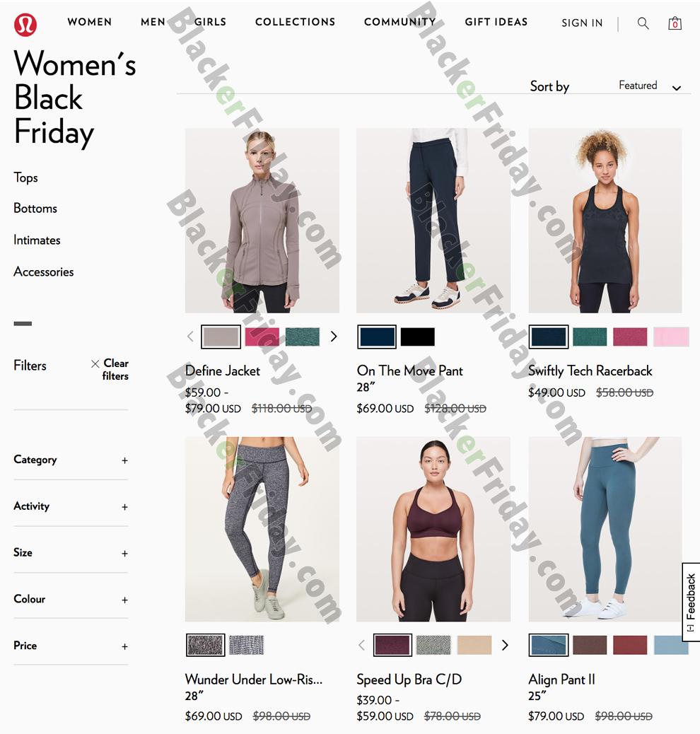The height and width of the screenshot is (734, 700).
Task: Open the Swiftly Tech Racerback product image
Action: (x=605, y=221)
